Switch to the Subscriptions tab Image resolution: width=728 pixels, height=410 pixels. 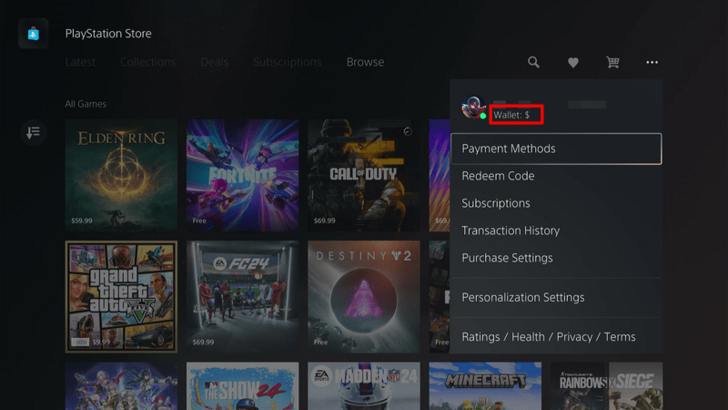tap(287, 62)
